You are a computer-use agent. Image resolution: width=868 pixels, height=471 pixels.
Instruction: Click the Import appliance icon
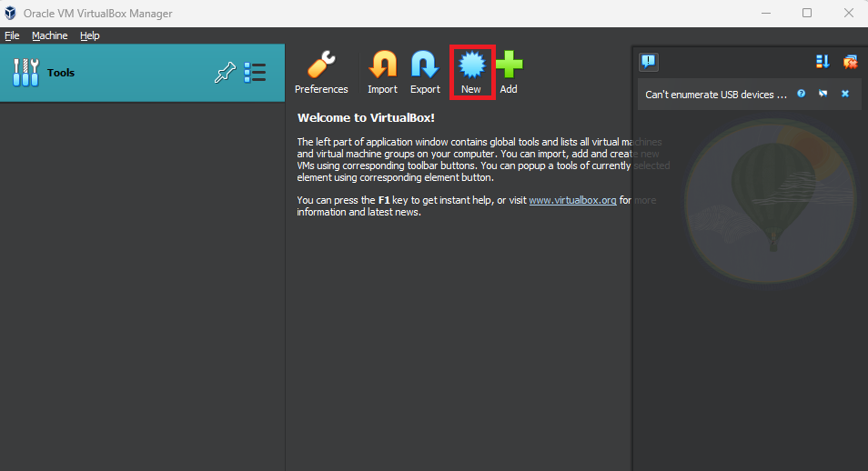pos(382,73)
